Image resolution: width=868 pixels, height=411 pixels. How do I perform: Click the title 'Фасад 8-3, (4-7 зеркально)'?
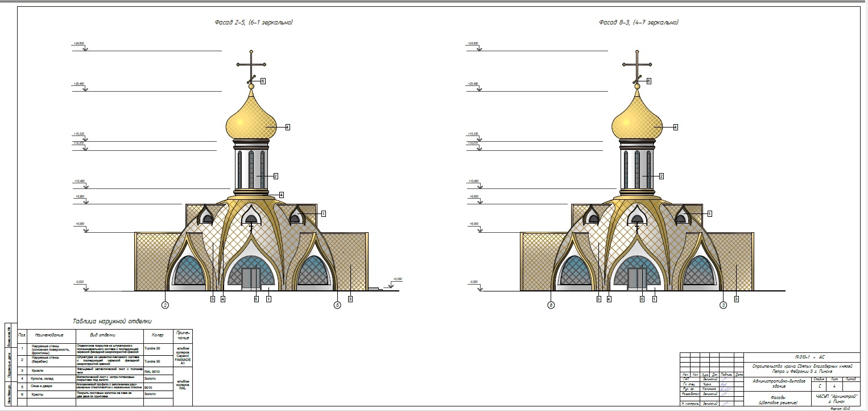click(638, 23)
